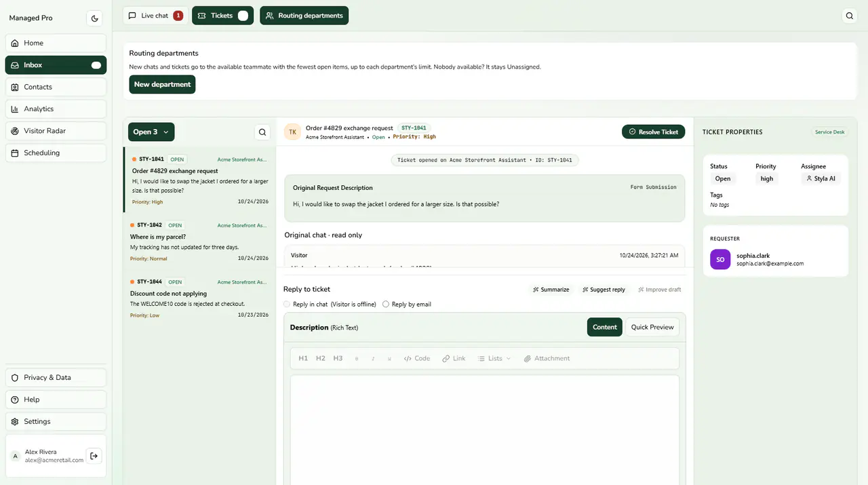Switch to the Live chat tab
The image size is (868, 485).
click(155, 16)
